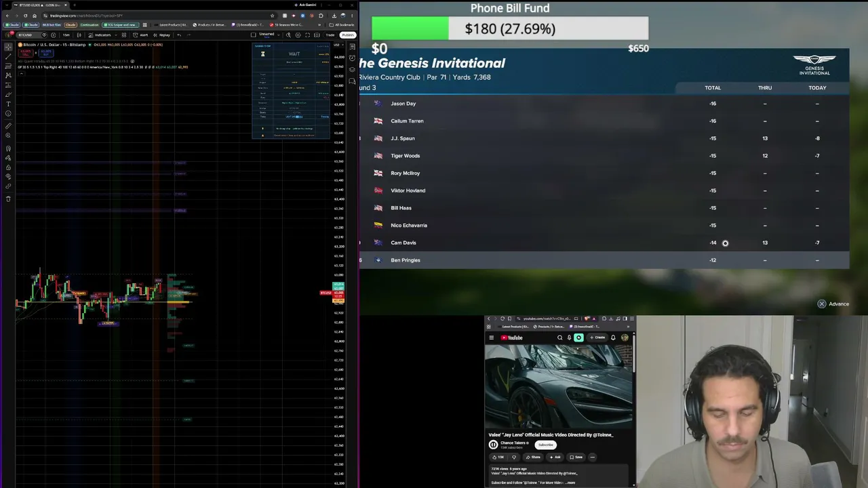
Task: Click the red SELL price button
Action: click(27, 52)
